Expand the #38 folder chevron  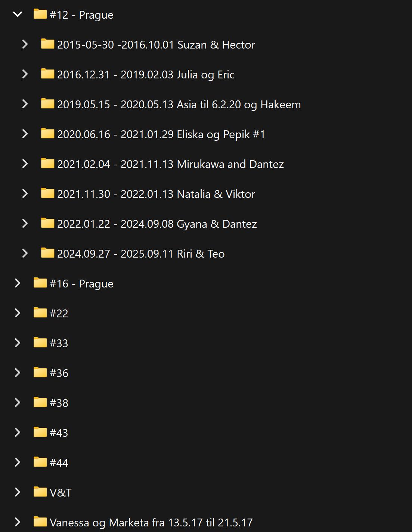18,403
